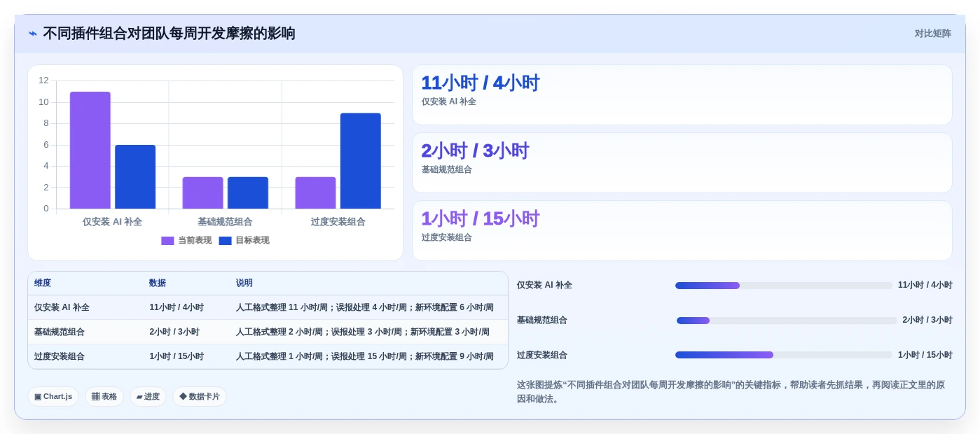Select table cell 仅安装 AI 补全
Screen dimensions: 980x434
tap(62, 307)
